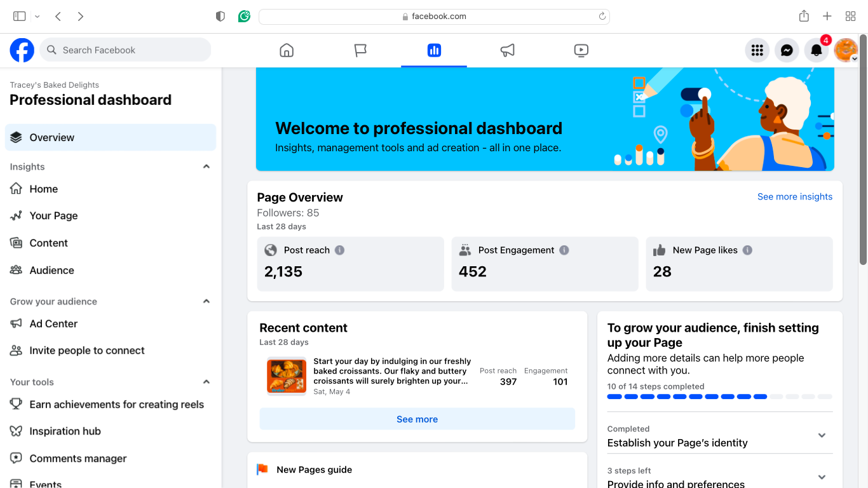Go forward with Safari forward arrow
The height and width of the screenshot is (488, 868).
(81, 17)
